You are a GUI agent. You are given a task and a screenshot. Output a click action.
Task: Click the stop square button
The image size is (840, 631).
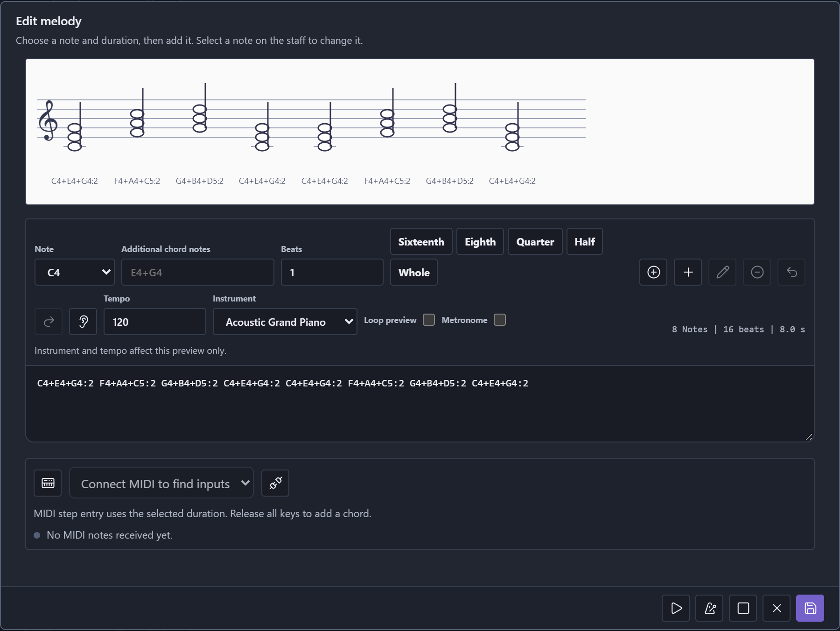coord(743,608)
